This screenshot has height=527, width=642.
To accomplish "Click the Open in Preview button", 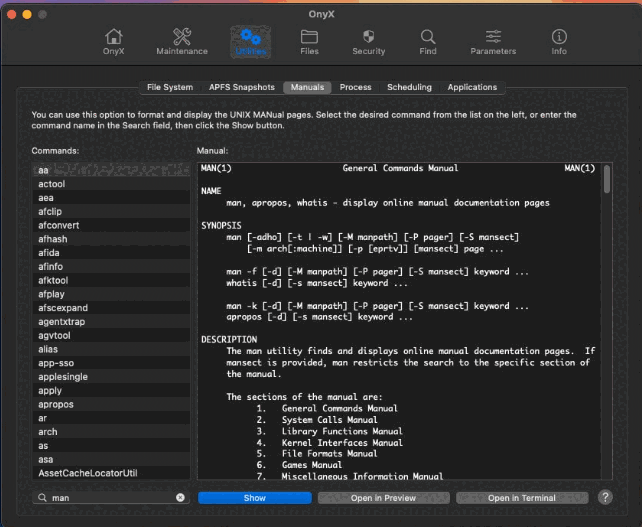I will click(383, 497).
